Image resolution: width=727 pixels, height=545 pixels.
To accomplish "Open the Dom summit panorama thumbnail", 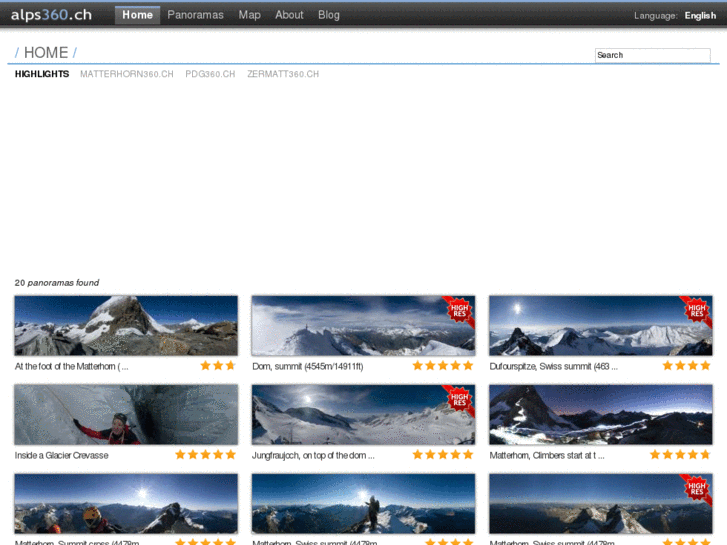I will click(x=364, y=326).
